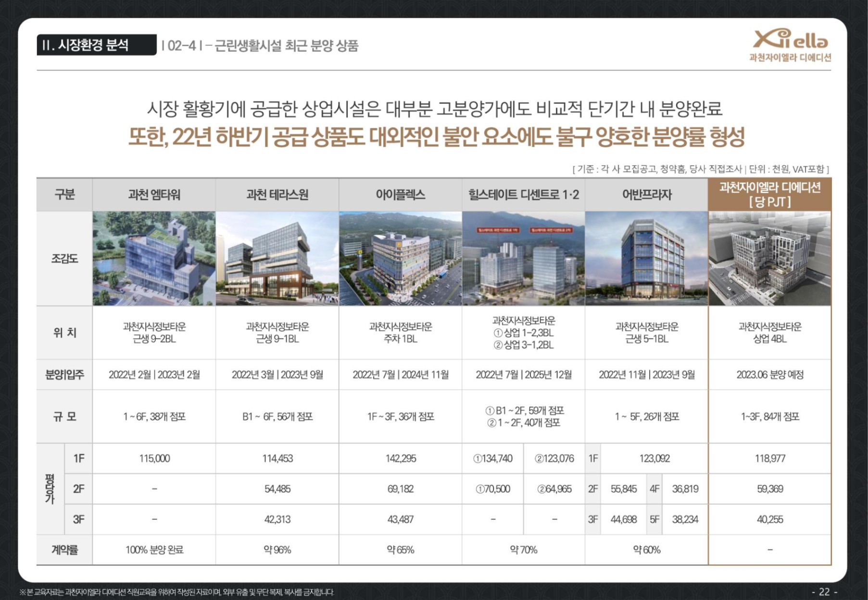
Task: Click the contract rate '100% 분양 완료'
Action: tap(154, 550)
